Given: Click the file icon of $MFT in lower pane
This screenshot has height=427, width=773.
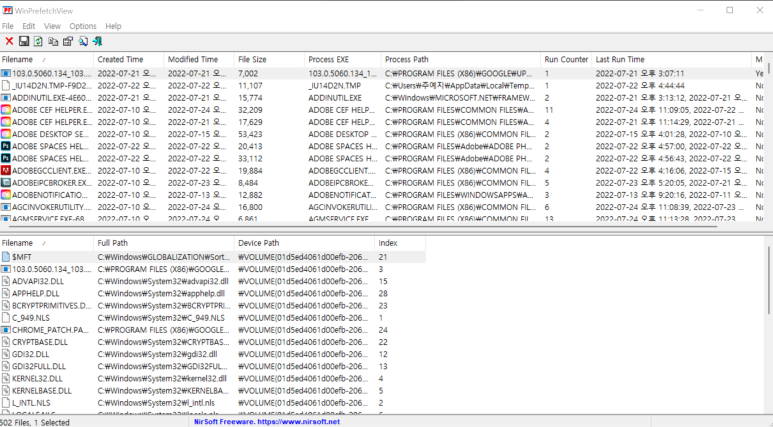Looking at the screenshot, I should click(5, 257).
